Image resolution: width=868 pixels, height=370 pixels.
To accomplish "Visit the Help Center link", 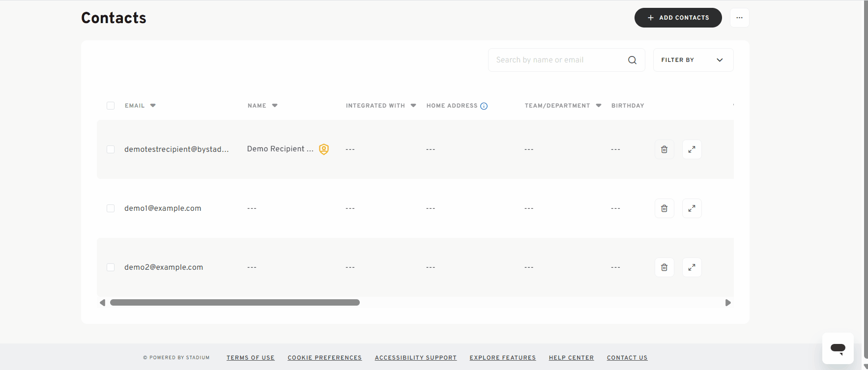I will 571,358.
